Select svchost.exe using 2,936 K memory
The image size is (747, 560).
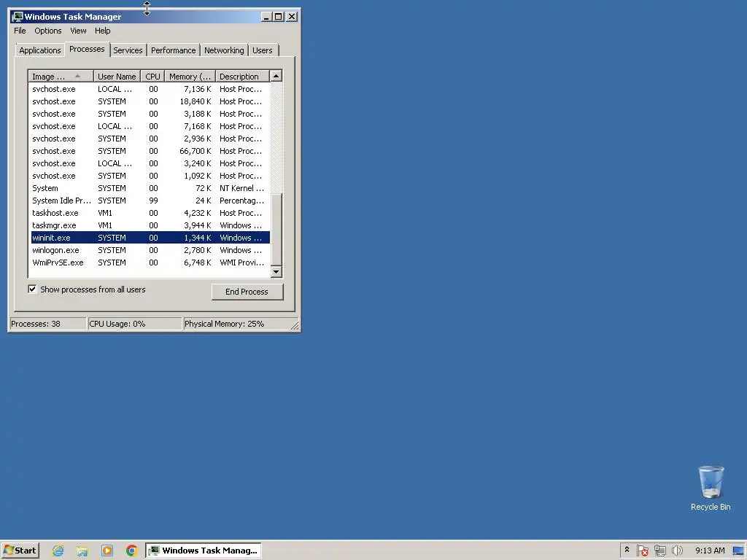click(x=150, y=139)
